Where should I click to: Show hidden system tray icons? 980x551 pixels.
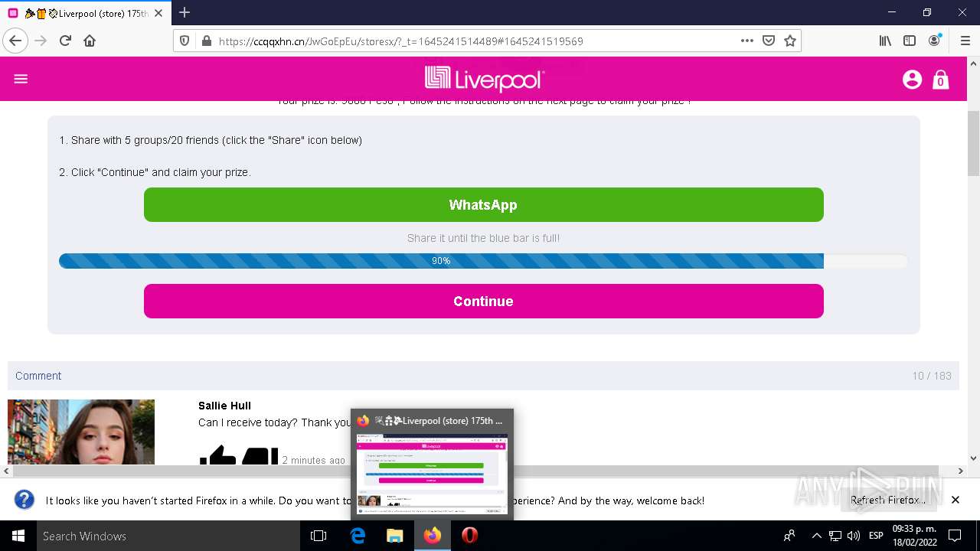pyautogui.click(x=816, y=536)
